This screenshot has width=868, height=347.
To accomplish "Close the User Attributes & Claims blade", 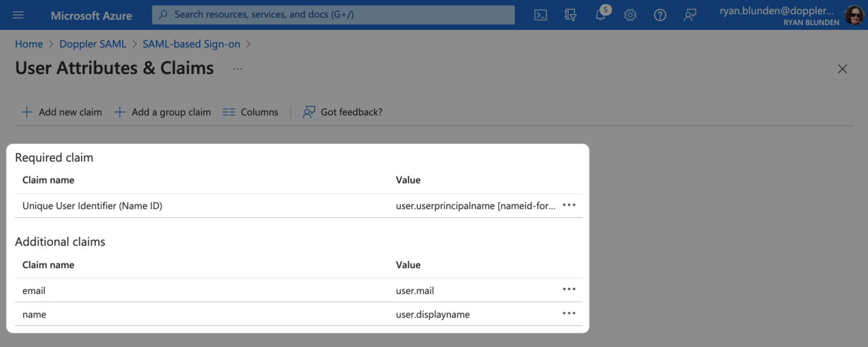I will coord(842,69).
